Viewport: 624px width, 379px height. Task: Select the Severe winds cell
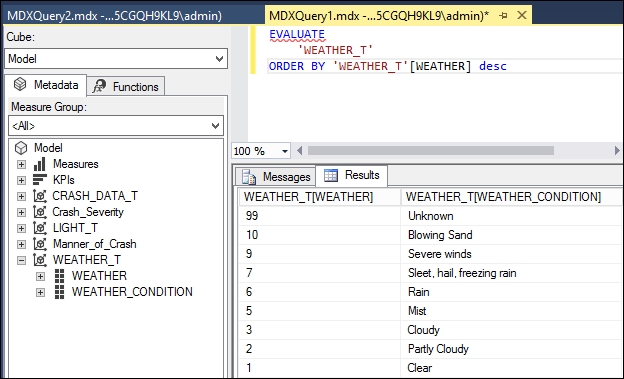[512, 254]
